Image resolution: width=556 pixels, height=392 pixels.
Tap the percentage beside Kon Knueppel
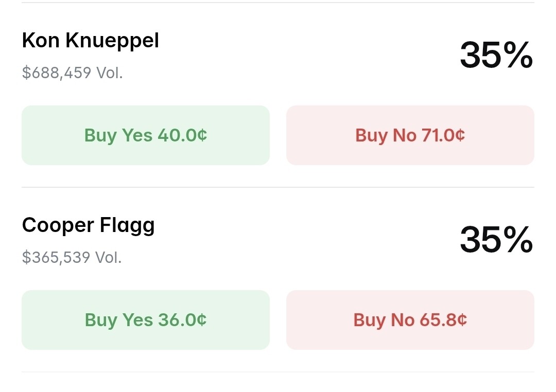coord(496,55)
